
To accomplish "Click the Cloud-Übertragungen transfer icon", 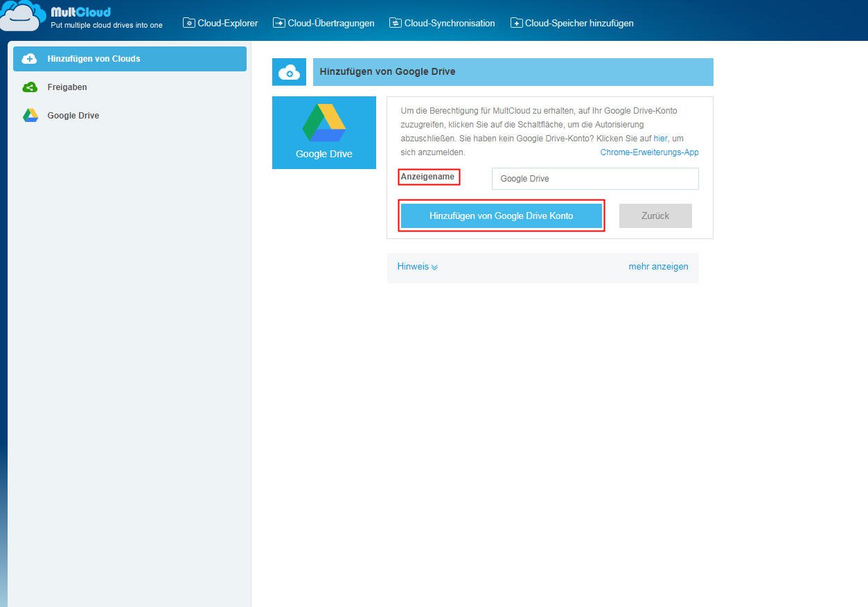I will [x=279, y=23].
